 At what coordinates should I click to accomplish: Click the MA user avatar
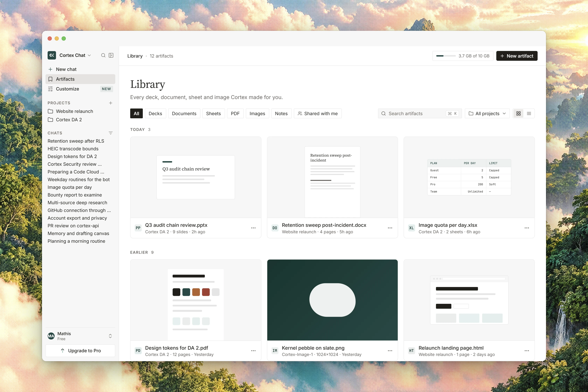[51, 336]
